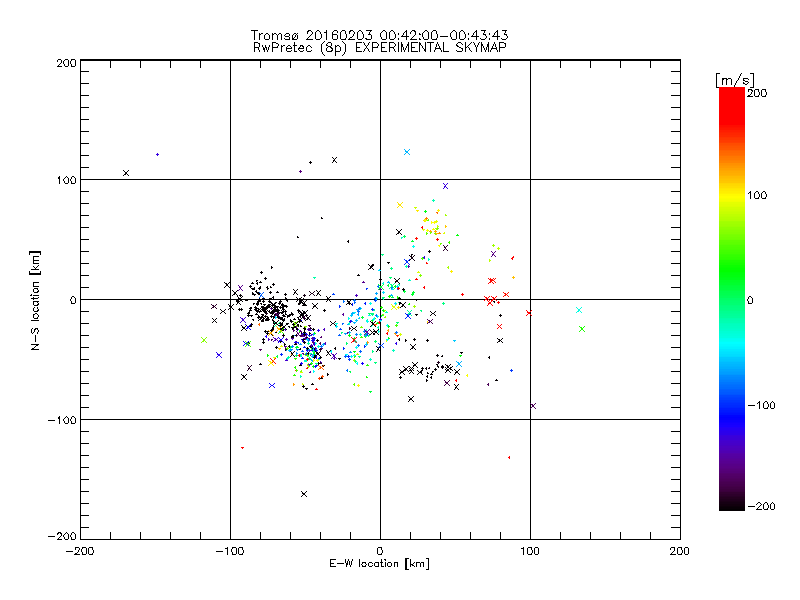Image resolution: width=800 pixels, height=600 pixels.
Task: Click the title line 'Tromsø 20160203 00:42:00-00:43:43'
Action: pyautogui.click(x=380, y=35)
